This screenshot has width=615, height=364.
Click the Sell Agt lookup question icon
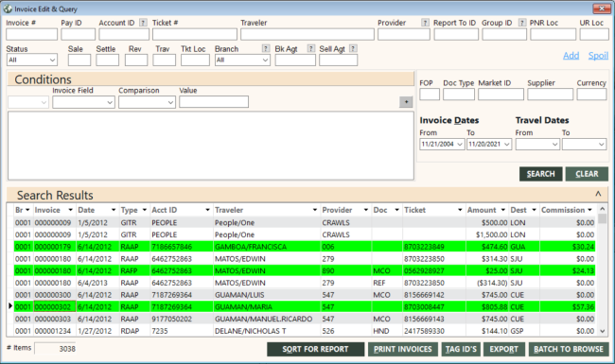click(353, 48)
